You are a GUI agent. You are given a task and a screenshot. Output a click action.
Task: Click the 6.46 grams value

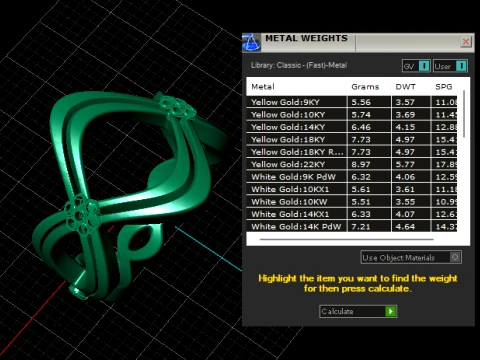pyautogui.click(x=361, y=127)
